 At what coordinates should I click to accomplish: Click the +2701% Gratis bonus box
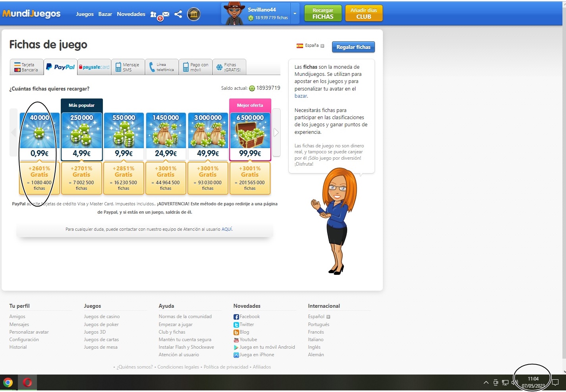81,178
